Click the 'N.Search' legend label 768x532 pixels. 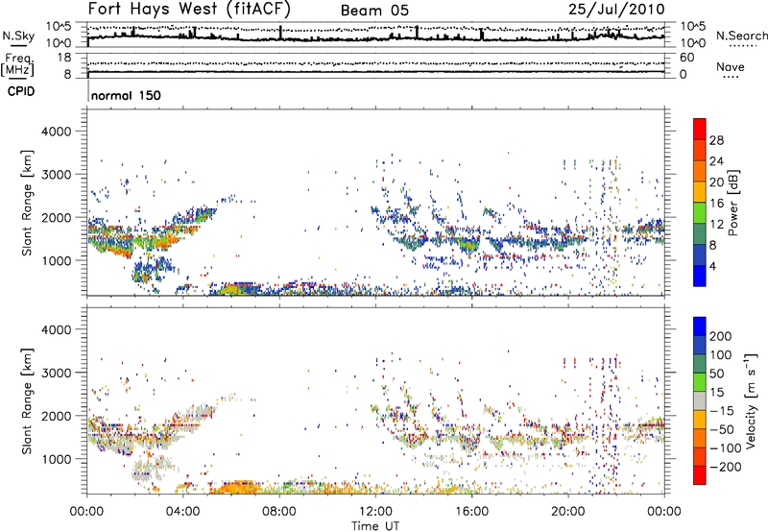click(741, 36)
